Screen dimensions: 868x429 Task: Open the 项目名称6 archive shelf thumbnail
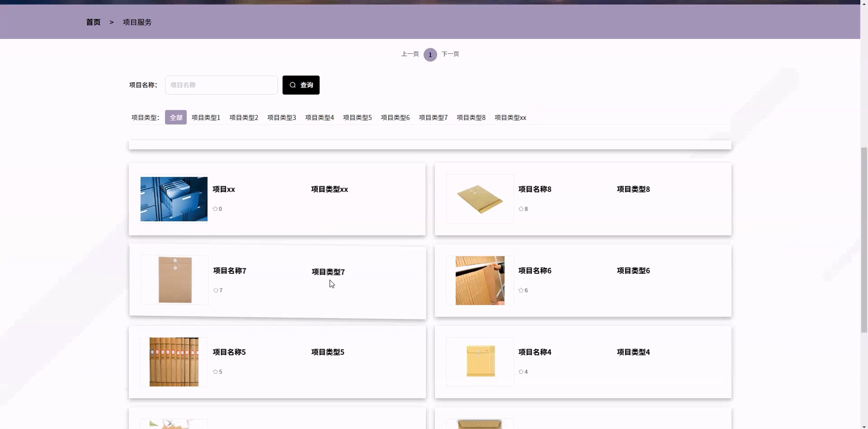tap(480, 281)
